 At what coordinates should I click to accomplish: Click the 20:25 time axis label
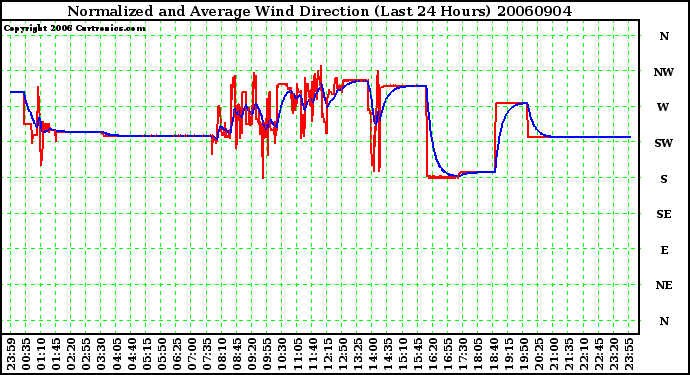pos(539,354)
